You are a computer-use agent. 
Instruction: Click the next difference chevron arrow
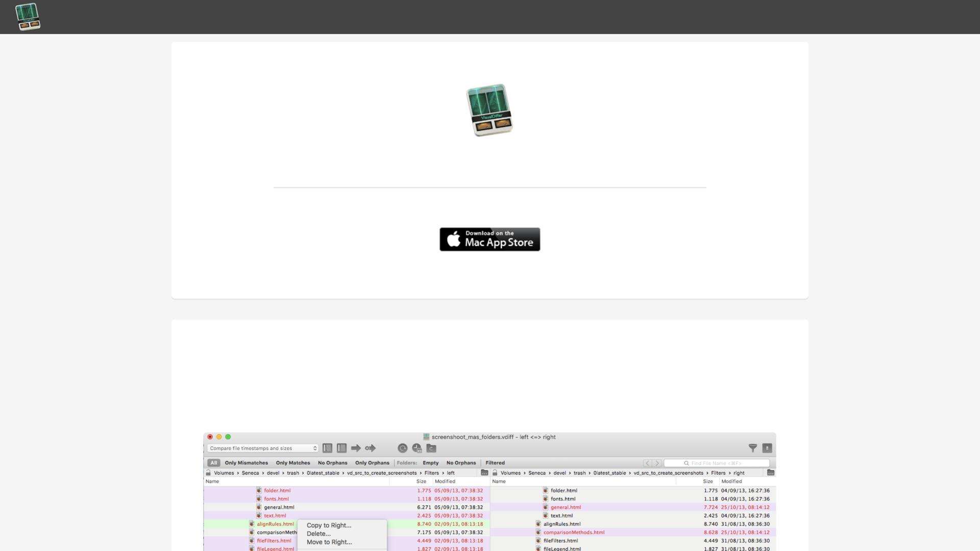(657, 463)
